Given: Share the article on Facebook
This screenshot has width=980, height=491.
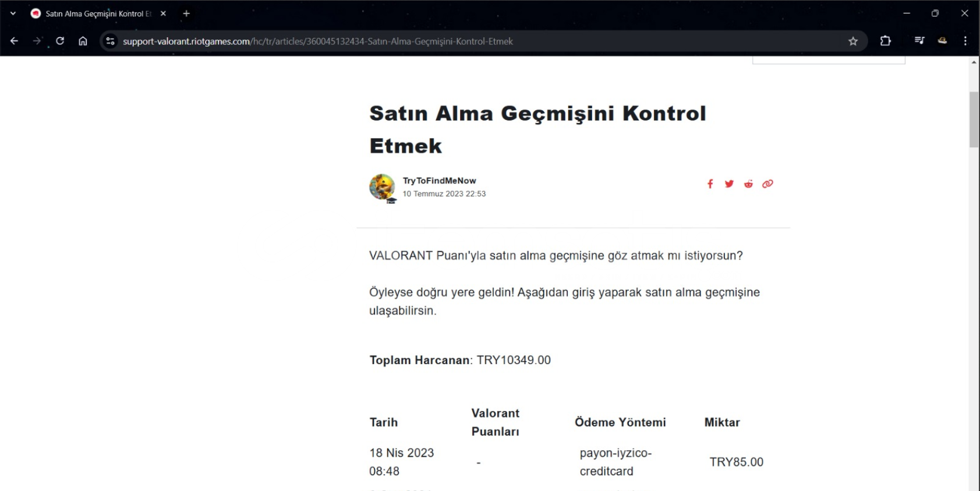Looking at the screenshot, I should pyautogui.click(x=710, y=184).
